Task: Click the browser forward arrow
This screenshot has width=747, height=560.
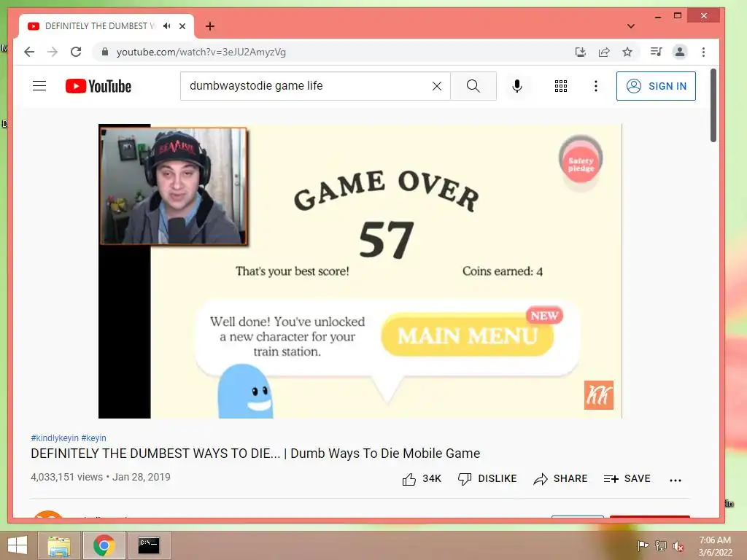Action: (x=53, y=52)
